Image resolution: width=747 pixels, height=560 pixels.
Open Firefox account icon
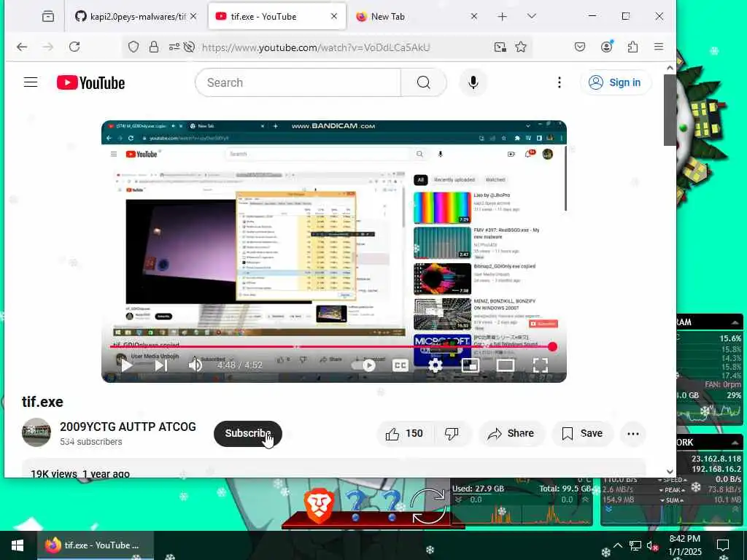tap(606, 47)
